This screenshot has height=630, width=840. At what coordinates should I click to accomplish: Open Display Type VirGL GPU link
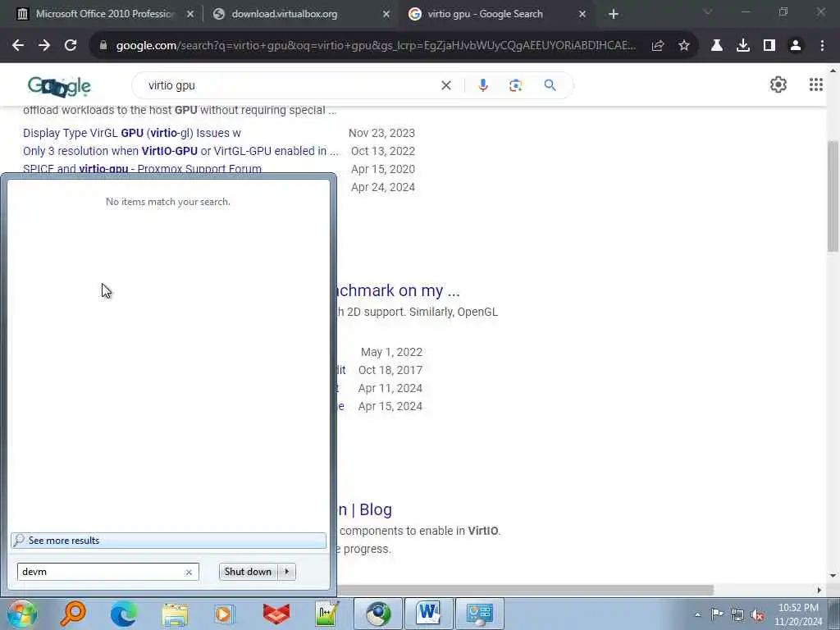tap(132, 133)
